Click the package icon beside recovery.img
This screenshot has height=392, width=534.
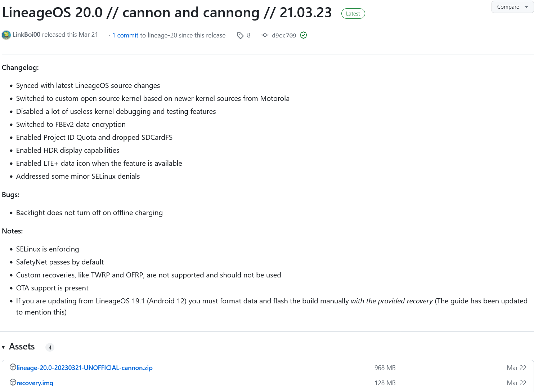tap(13, 382)
